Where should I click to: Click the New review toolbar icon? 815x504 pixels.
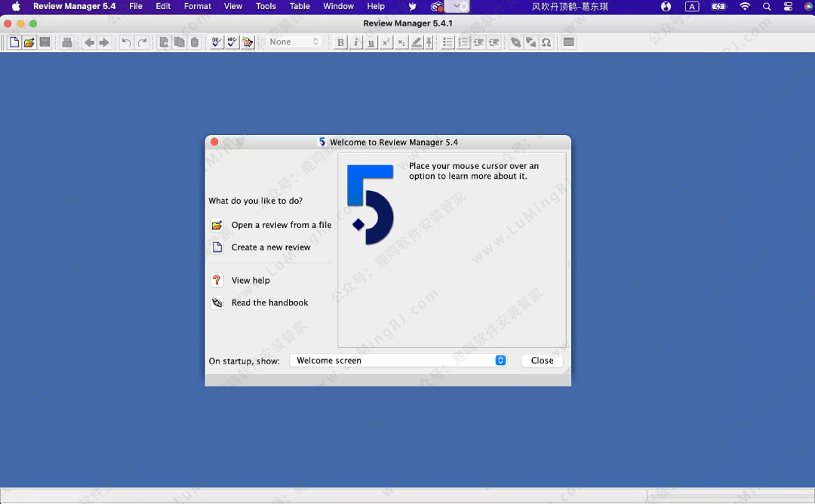coord(14,42)
